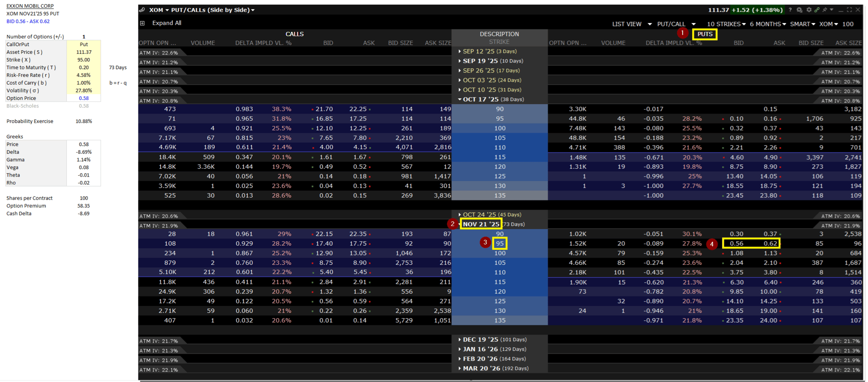Expand the JAN 16 '26 expiration
This screenshot has width=868, height=382.
point(492,349)
